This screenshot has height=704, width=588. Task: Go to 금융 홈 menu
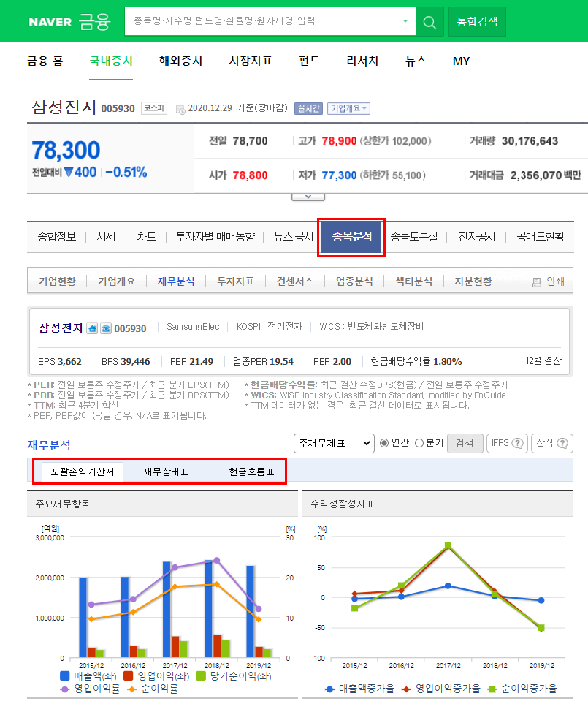(45, 61)
